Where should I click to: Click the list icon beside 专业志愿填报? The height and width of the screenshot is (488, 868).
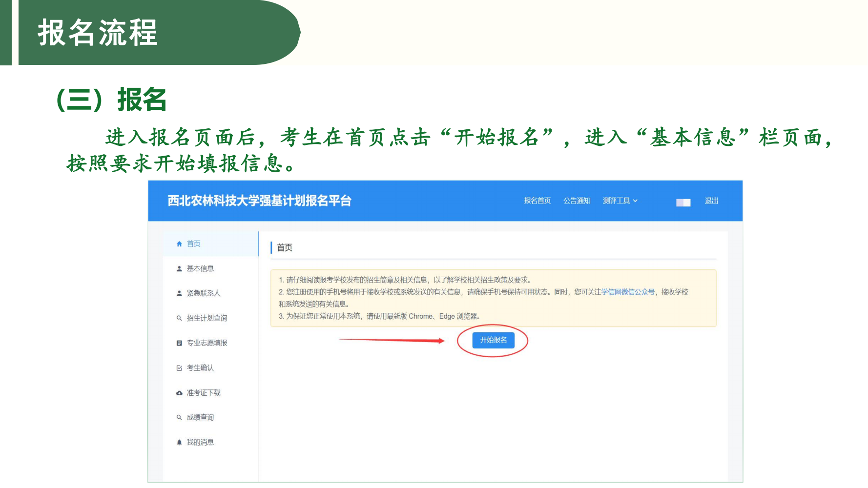click(179, 343)
